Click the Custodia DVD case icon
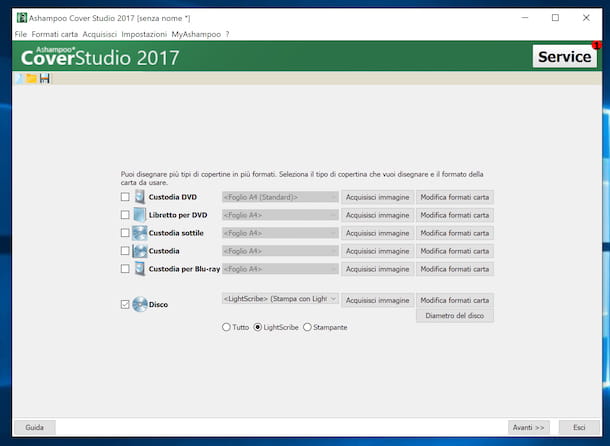This screenshot has width=610, height=446. click(139, 197)
